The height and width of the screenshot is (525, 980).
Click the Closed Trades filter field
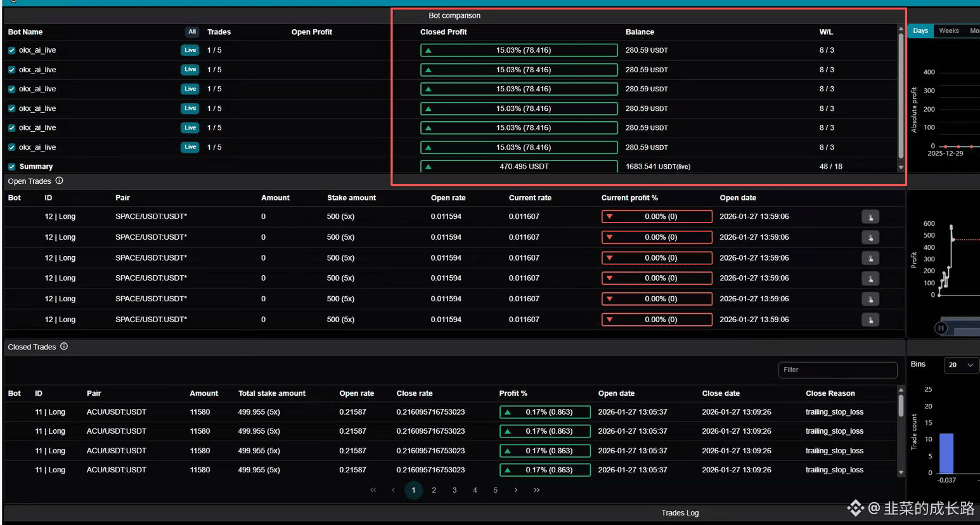tap(837, 370)
